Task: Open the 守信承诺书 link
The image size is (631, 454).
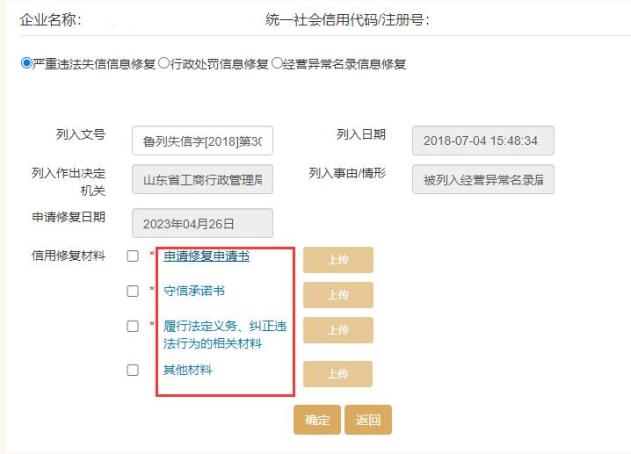Action: 194,291
